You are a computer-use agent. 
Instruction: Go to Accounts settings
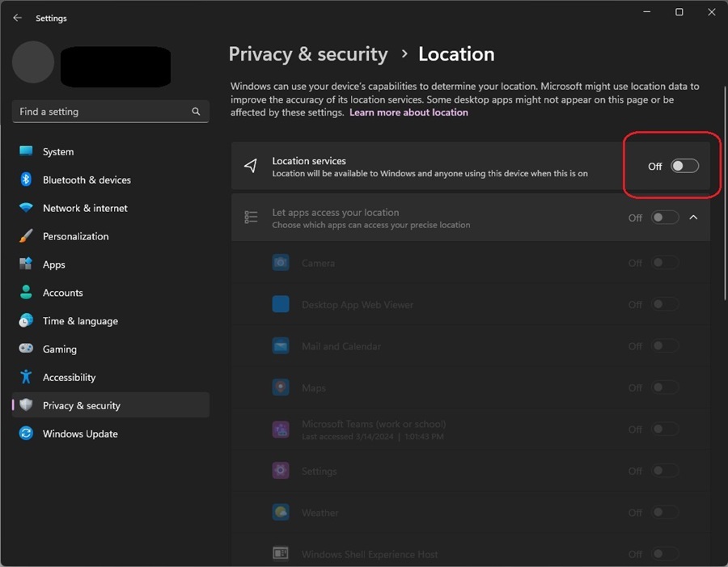pos(61,292)
